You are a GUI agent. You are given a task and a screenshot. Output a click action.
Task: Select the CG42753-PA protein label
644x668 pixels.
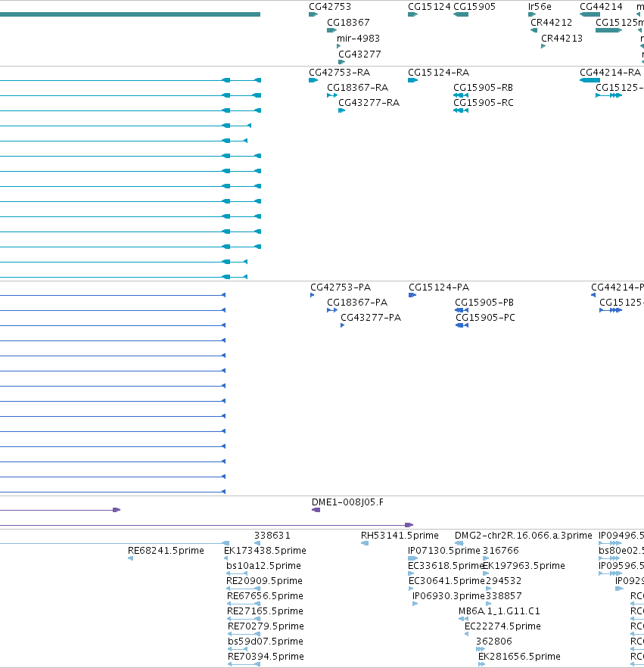pyautogui.click(x=341, y=287)
